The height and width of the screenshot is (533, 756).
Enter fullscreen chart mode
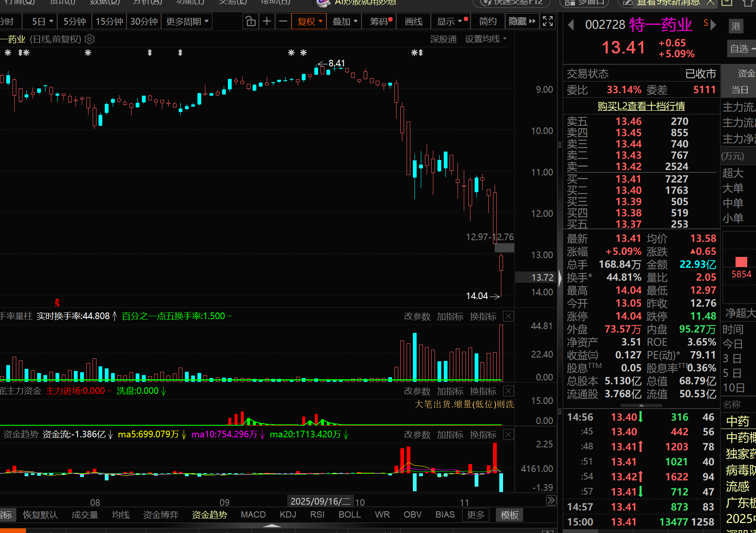(548, 21)
